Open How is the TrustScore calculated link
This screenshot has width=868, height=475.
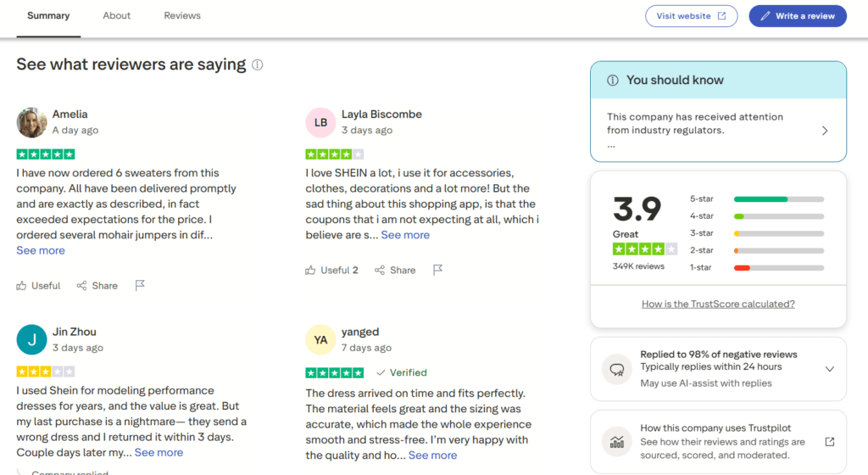[718, 304]
